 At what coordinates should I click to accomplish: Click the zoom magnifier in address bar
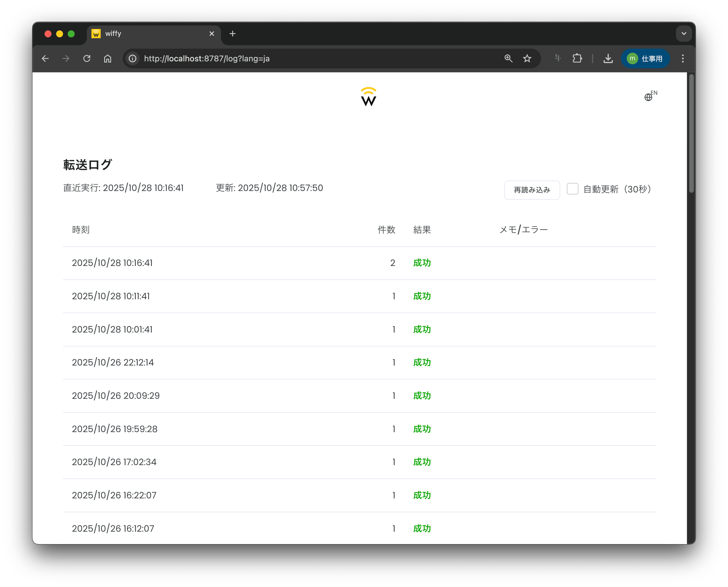508,58
